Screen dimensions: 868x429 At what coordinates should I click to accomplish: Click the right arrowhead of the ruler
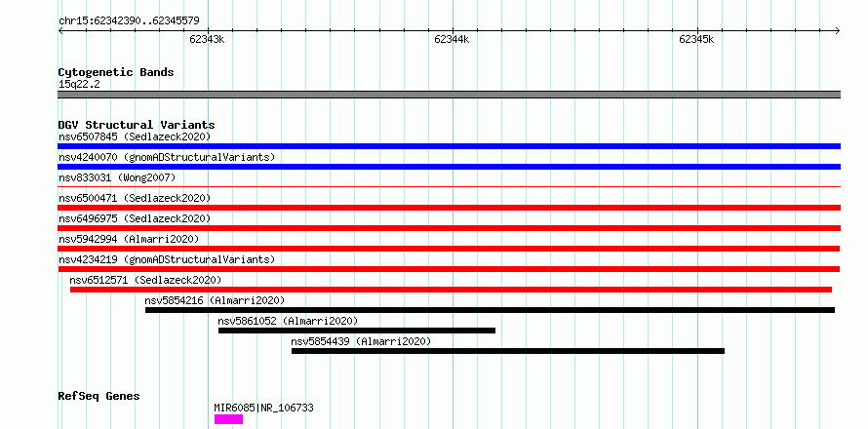[x=838, y=31]
